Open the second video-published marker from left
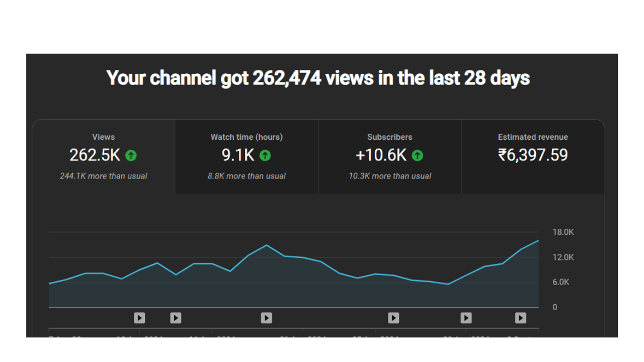 click(x=176, y=318)
